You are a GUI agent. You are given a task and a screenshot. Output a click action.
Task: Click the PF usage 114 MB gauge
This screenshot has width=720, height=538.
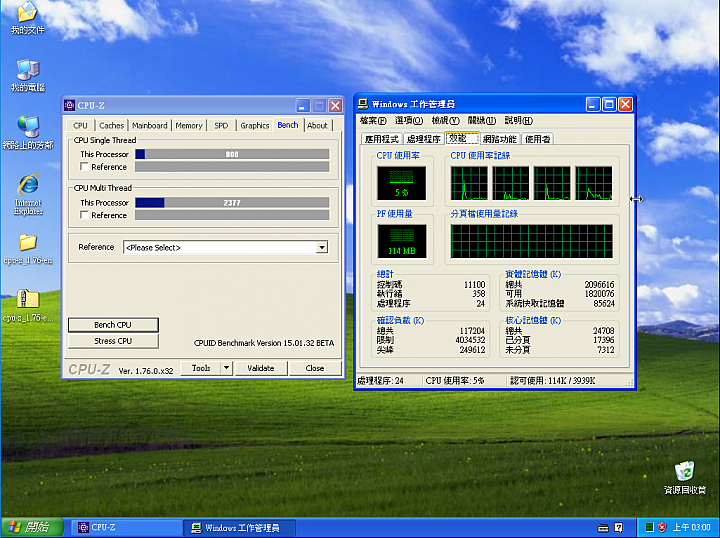[401, 241]
